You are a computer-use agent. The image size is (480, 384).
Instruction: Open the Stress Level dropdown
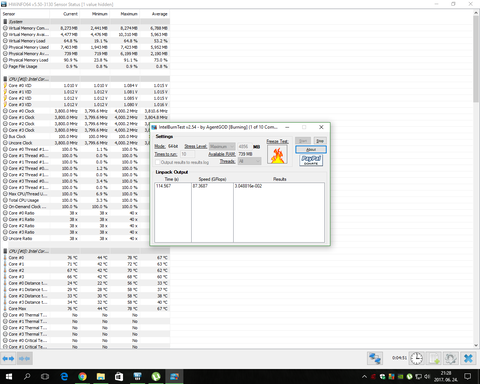tap(222, 146)
